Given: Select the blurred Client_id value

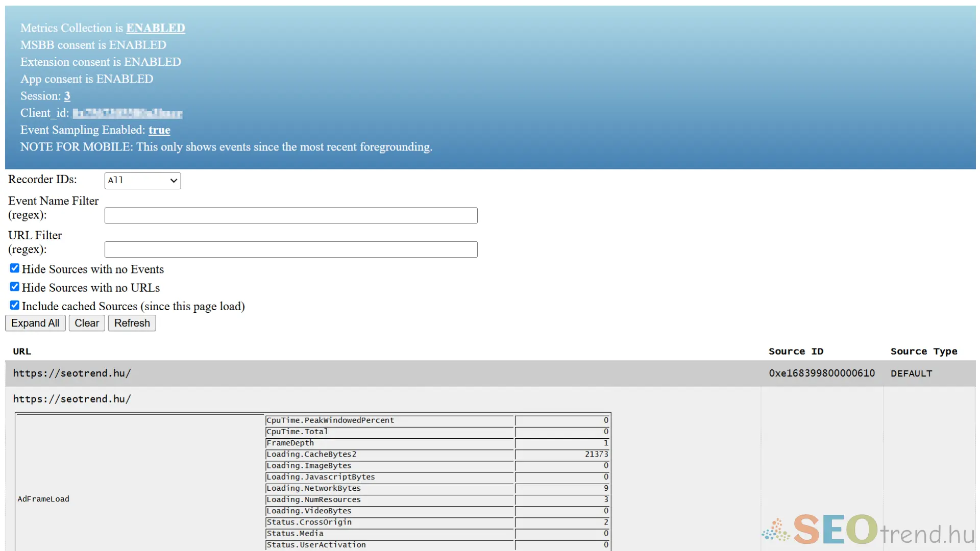Looking at the screenshot, I should click(128, 113).
